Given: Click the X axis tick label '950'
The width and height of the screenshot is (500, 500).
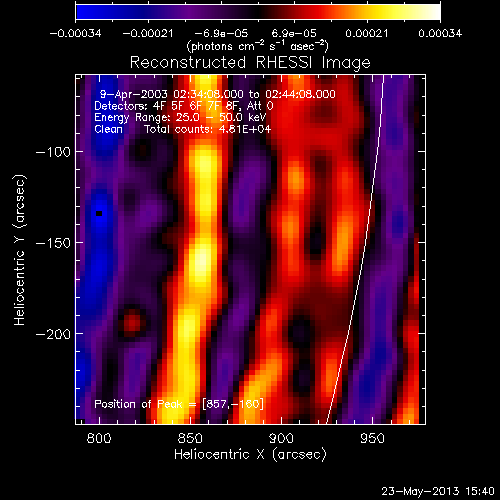Looking at the screenshot, I should coord(372,438).
